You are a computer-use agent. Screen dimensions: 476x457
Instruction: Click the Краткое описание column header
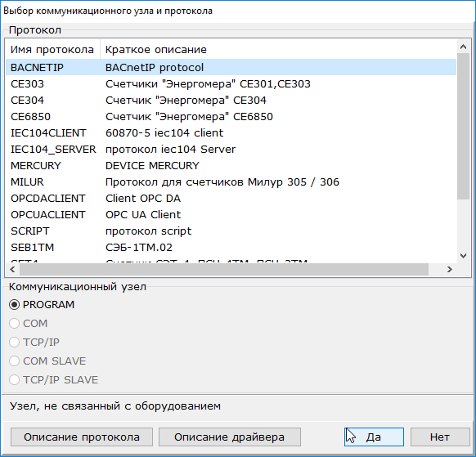(x=278, y=50)
